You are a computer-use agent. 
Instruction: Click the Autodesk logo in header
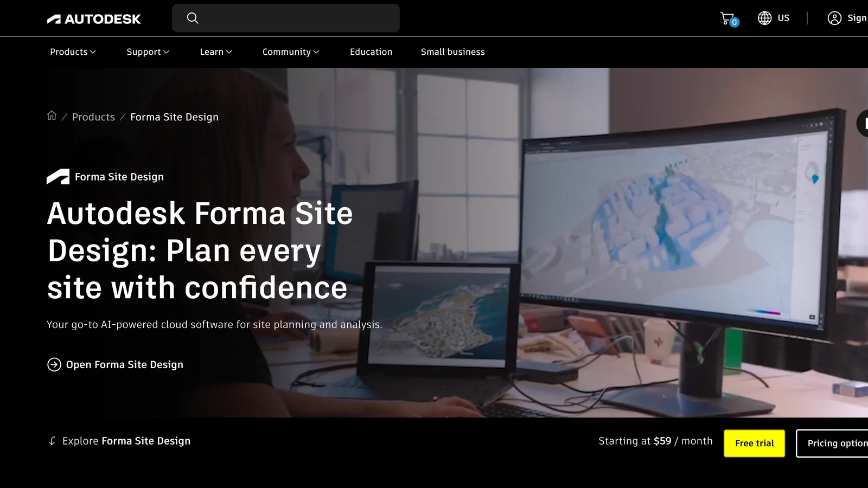click(94, 19)
